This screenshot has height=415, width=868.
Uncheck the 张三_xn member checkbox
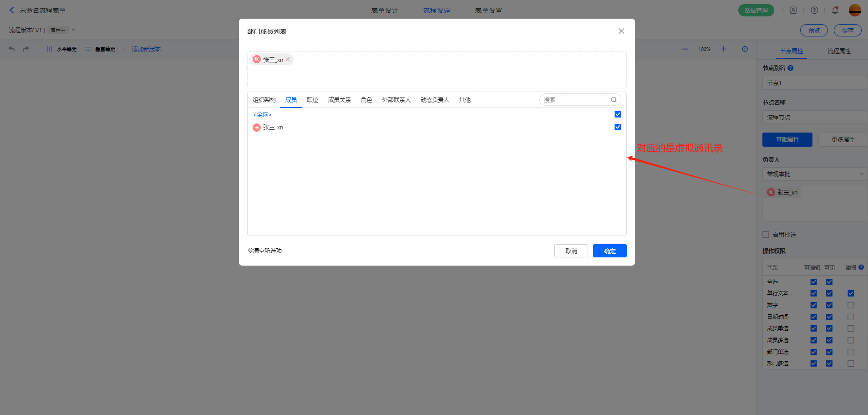(x=618, y=127)
